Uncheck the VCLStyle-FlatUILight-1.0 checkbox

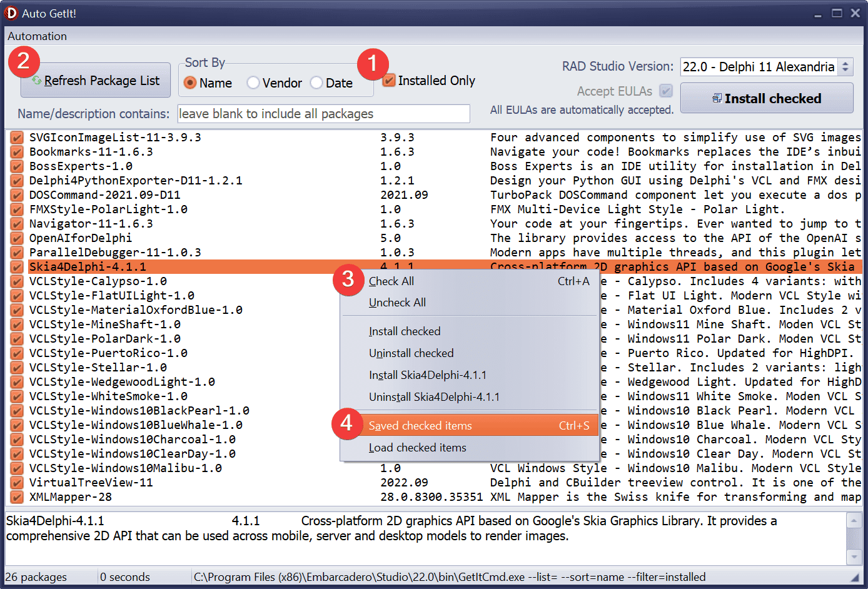pos(17,296)
